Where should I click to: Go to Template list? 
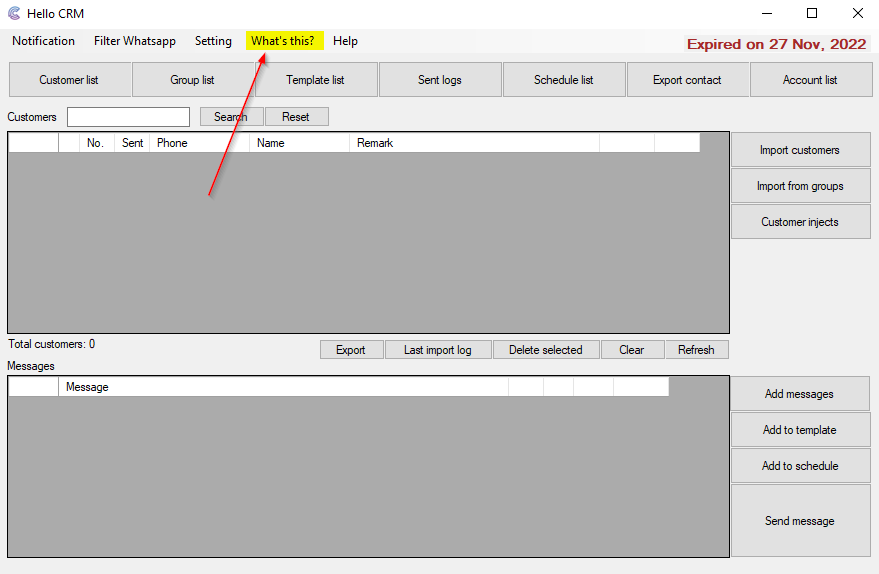(315, 80)
